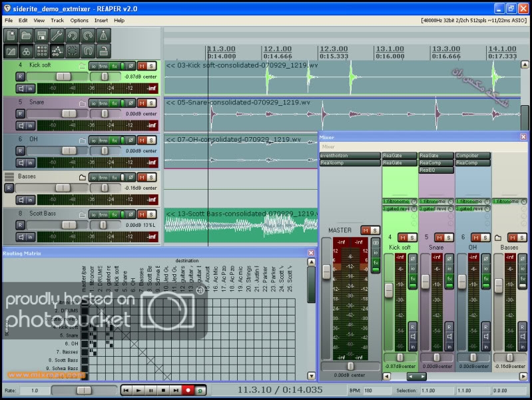Click Kick soft input monitor speaker icon
Viewport: 532px width, 400px height.
click(21, 89)
